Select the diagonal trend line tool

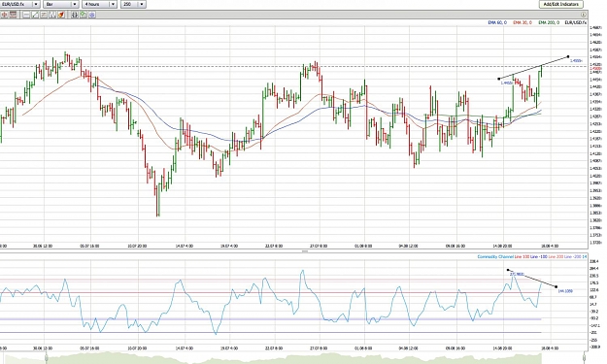(x=35, y=15)
